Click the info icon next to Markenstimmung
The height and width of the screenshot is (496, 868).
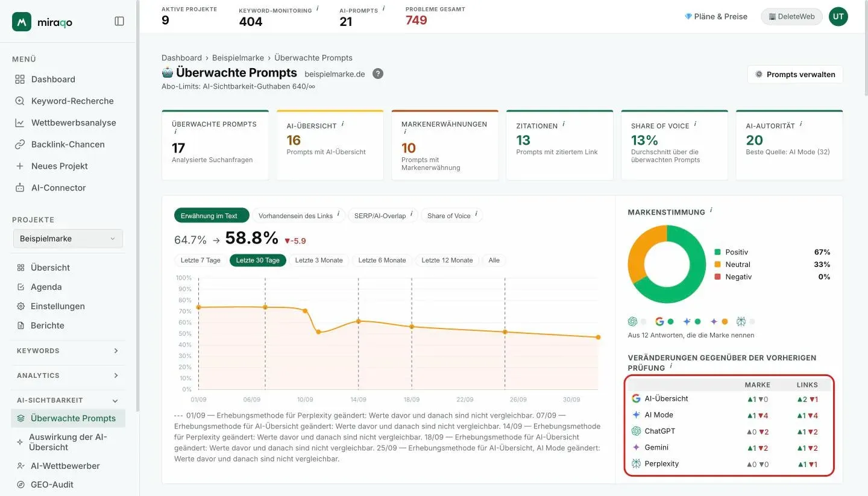tap(711, 210)
